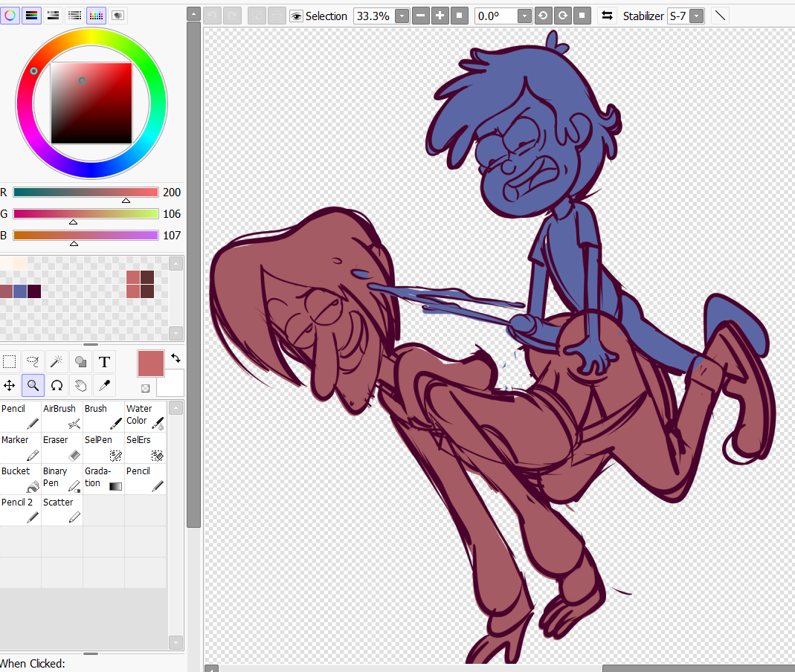Activate the Hand pan tool
The height and width of the screenshot is (672, 795).
80,385
